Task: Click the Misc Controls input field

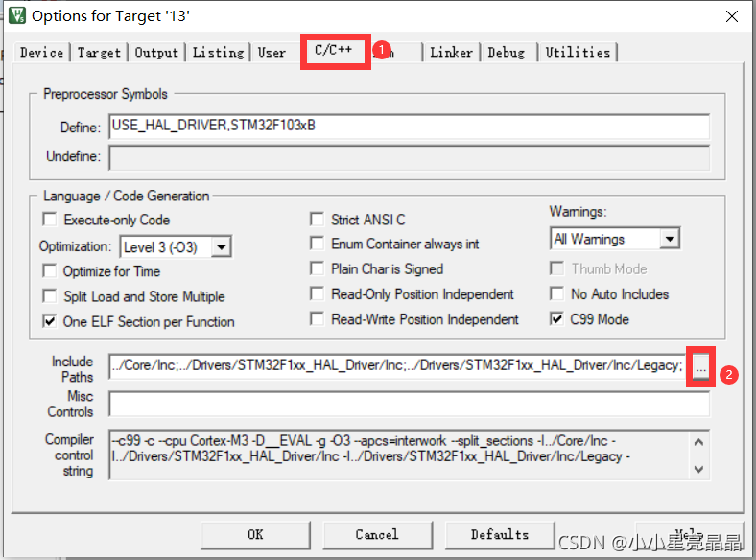Action: click(x=409, y=404)
